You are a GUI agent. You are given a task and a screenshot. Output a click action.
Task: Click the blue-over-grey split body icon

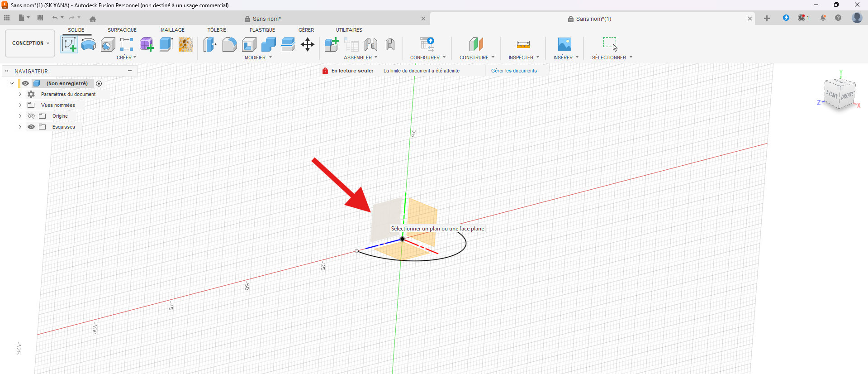click(x=288, y=44)
